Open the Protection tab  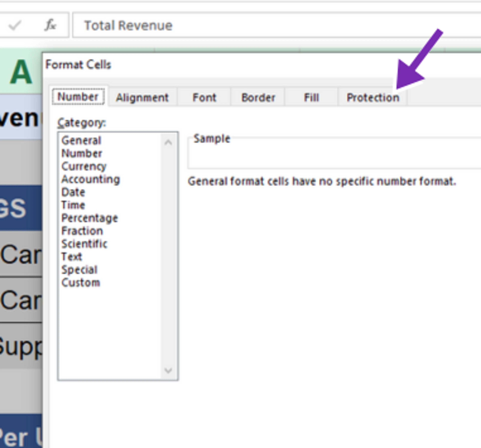(x=373, y=98)
